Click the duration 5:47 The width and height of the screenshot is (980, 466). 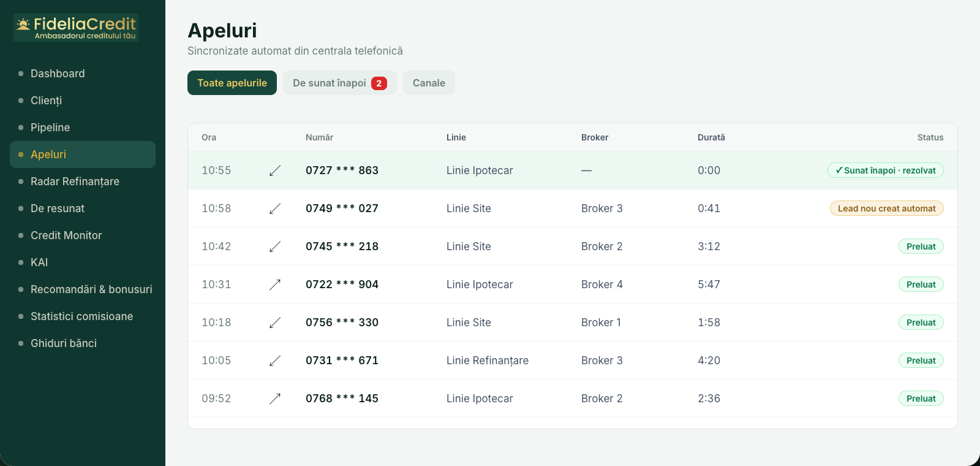(709, 285)
